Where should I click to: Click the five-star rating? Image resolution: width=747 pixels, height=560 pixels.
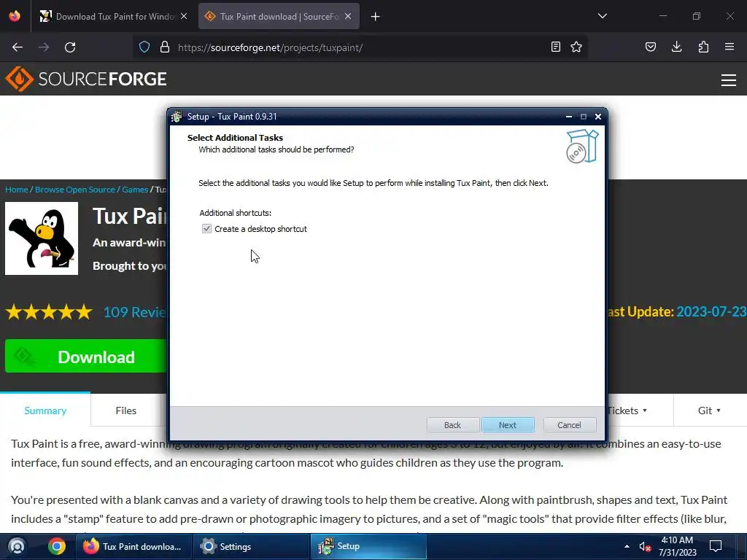click(49, 312)
